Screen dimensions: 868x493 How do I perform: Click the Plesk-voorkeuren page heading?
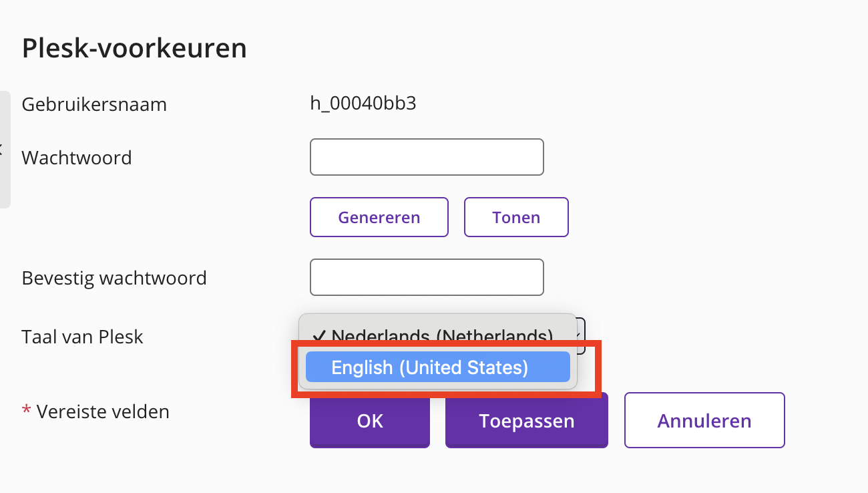coord(134,48)
